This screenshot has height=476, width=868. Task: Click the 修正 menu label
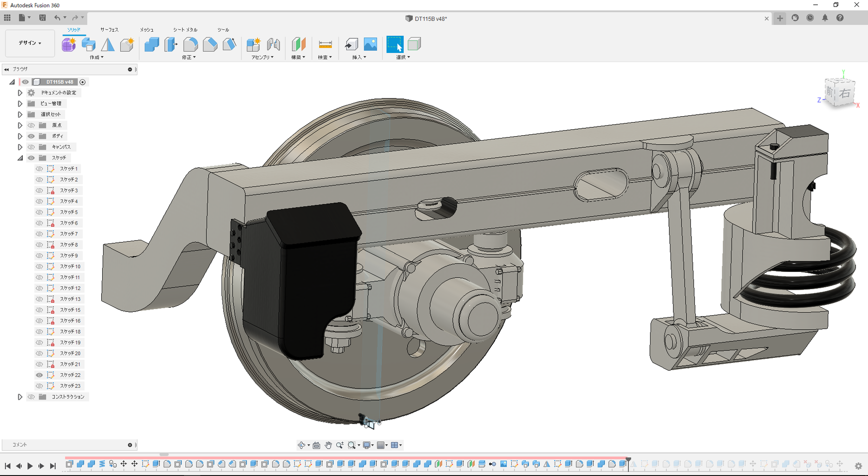189,57
